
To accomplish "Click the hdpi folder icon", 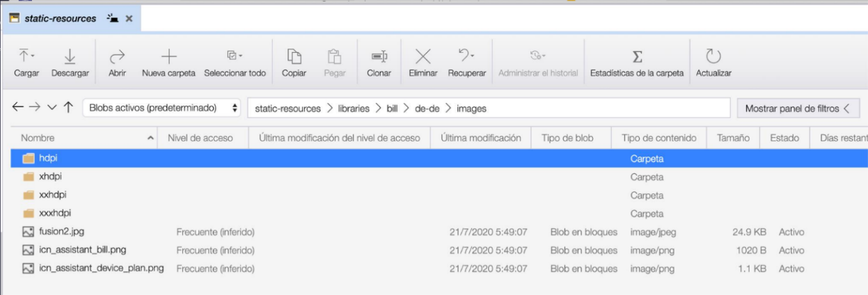I will 29,159.
